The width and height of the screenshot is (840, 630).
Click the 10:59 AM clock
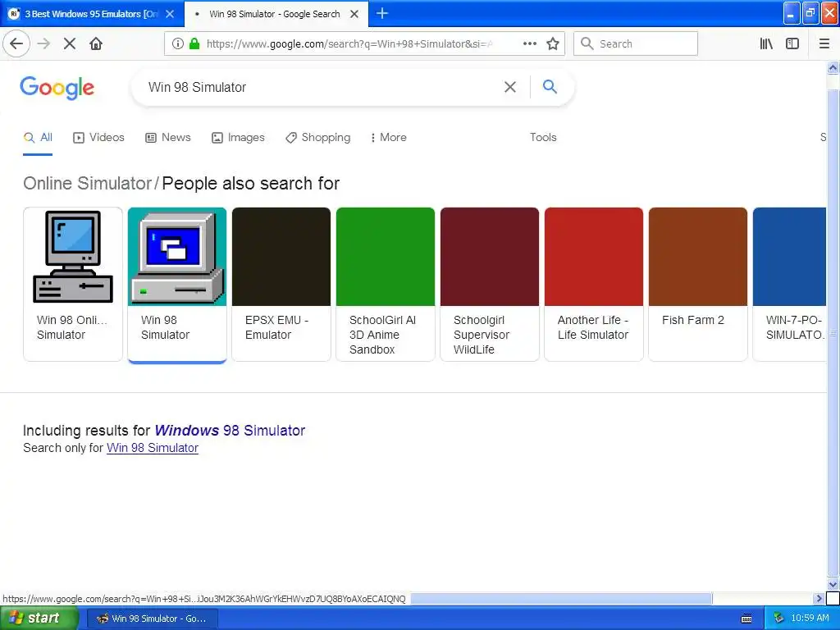click(x=810, y=619)
